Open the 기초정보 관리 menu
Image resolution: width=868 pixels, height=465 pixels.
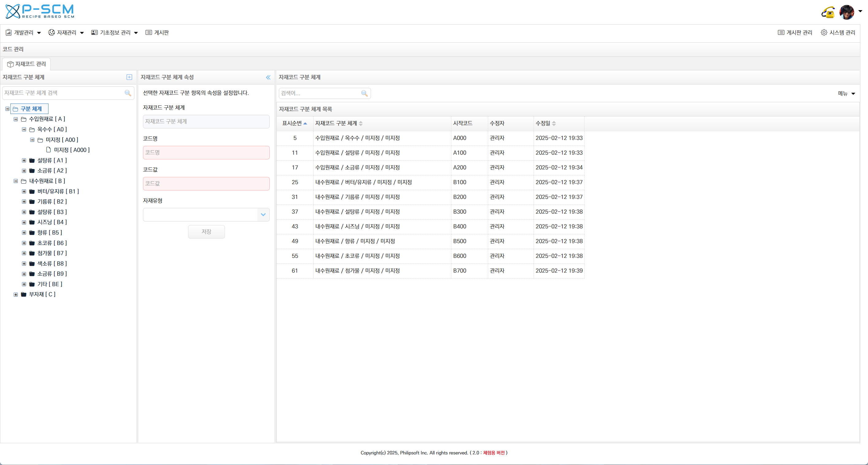[114, 33]
